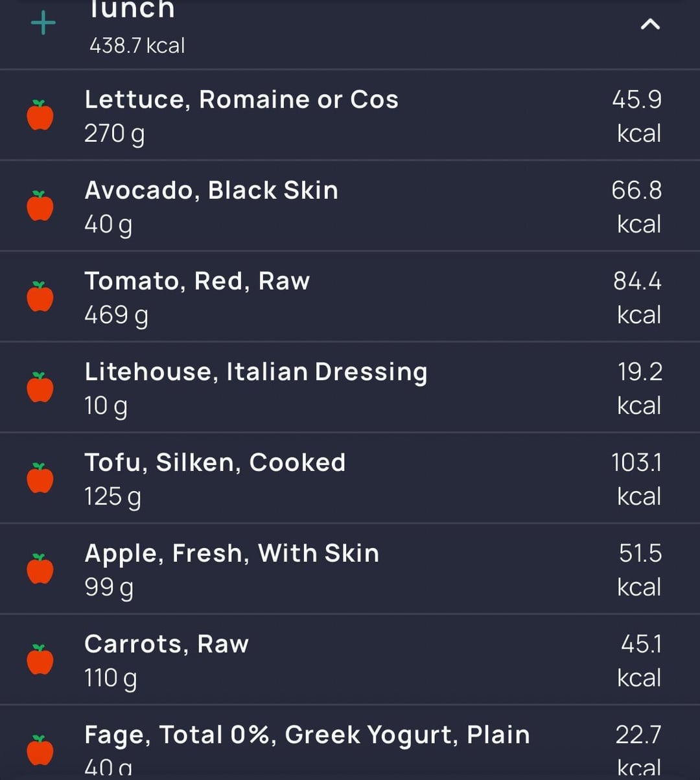Screen dimensions: 700x780
Task: Tap the apple icon beside Litehouse Italian Dressing
Action: click(x=40, y=387)
